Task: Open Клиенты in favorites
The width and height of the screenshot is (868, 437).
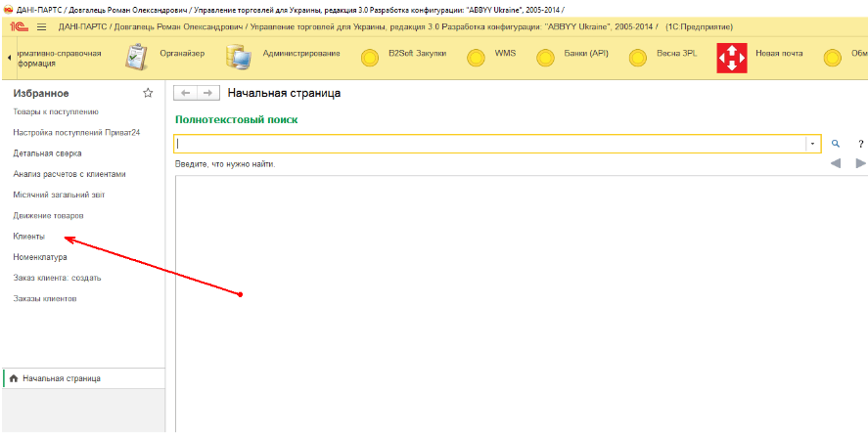Action: pyautogui.click(x=29, y=237)
